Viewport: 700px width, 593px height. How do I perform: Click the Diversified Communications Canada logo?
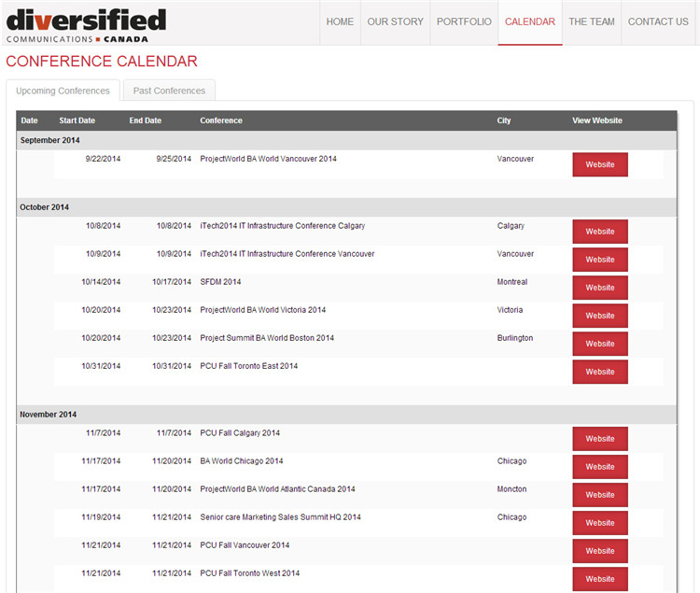pos(86,25)
